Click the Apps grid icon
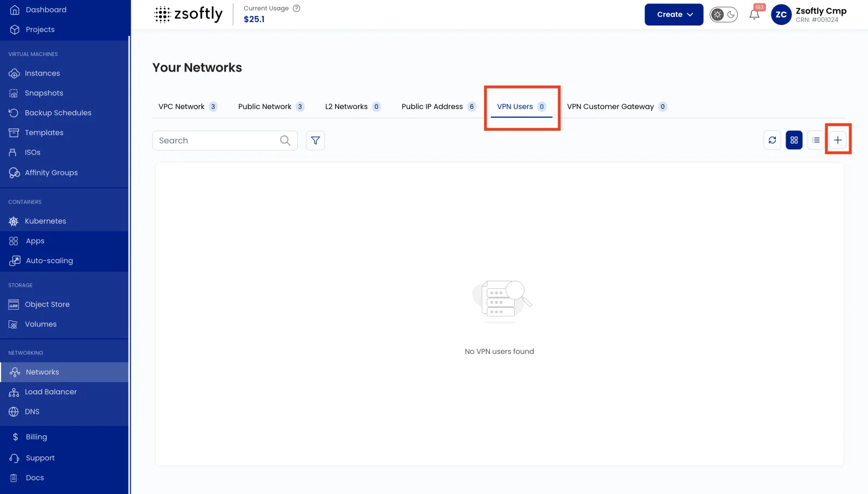 14,241
